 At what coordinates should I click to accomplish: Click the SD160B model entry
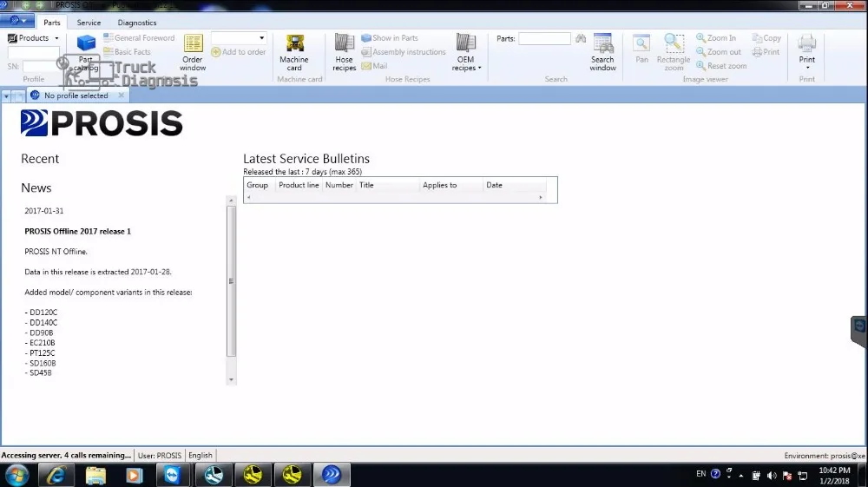coord(43,363)
